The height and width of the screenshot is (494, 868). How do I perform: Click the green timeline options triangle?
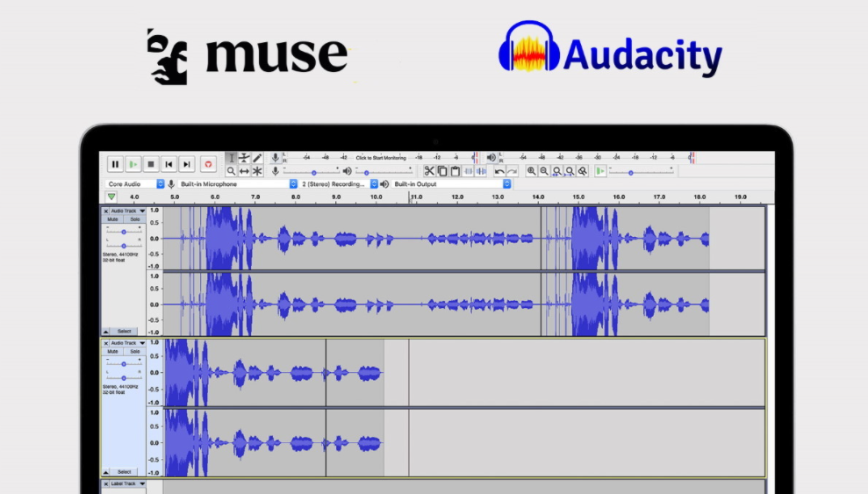pyautogui.click(x=111, y=197)
